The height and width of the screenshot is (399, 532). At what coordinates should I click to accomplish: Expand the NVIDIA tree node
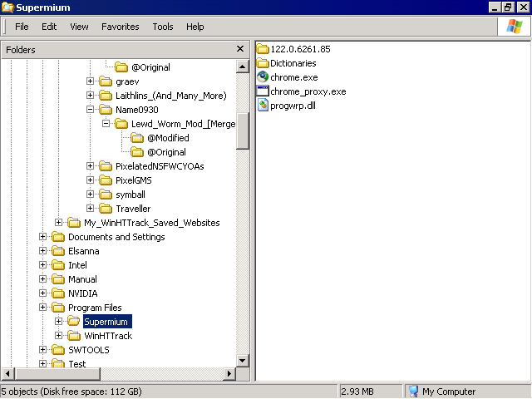coord(42,293)
